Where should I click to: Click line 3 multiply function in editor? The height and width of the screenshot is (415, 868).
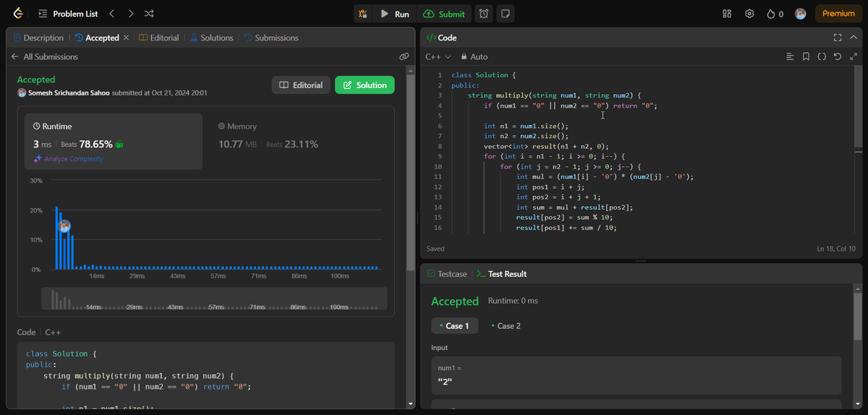point(555,95)
